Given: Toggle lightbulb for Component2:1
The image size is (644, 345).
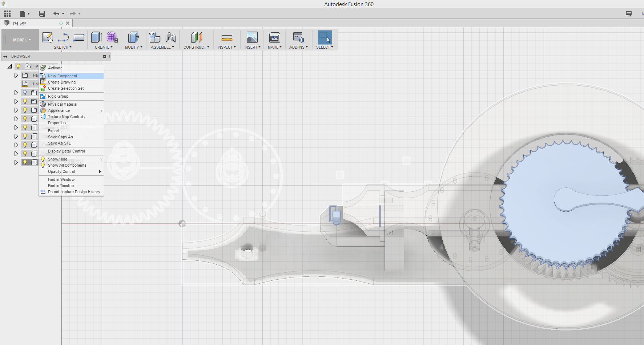Looking at the screenshot, I should pos(25,127).
